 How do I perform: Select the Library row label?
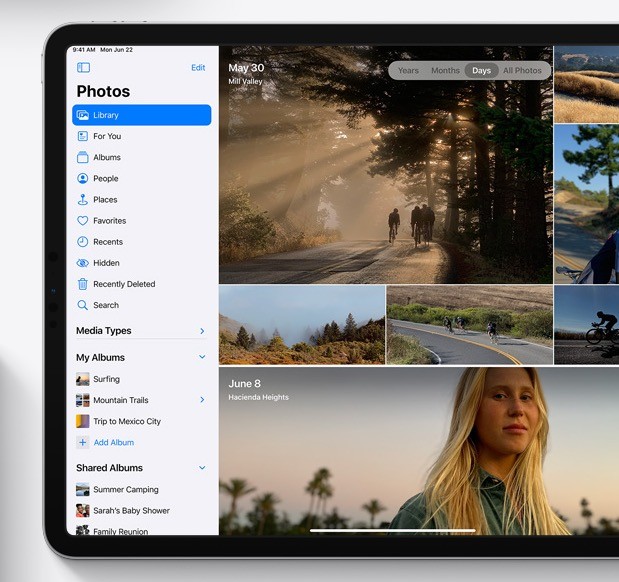point(106,115)
